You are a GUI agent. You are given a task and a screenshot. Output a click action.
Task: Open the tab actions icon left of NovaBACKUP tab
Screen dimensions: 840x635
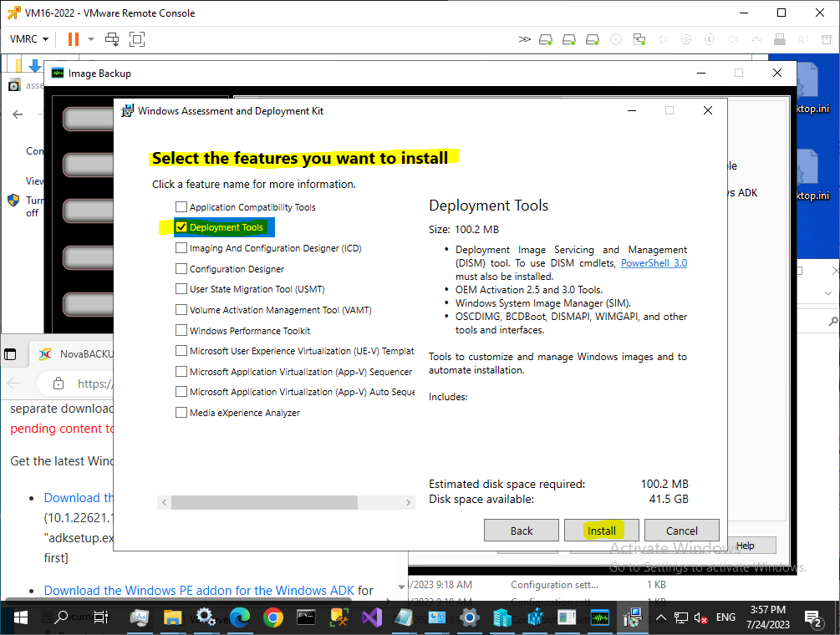pyautogui.click(x=10, y=354)
